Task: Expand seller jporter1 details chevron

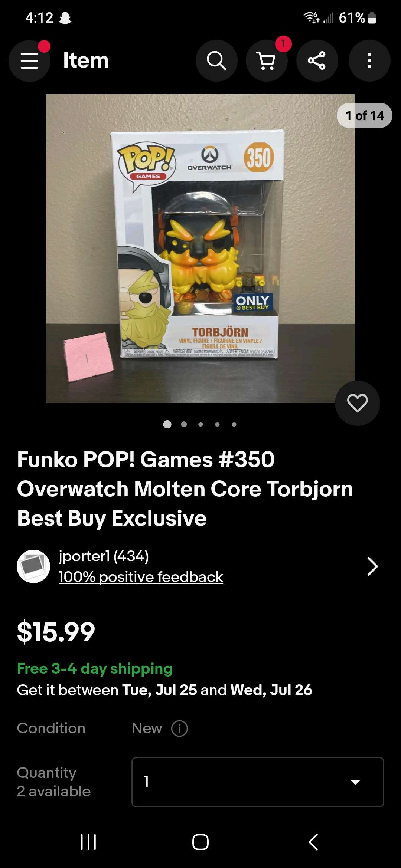Action: pyautogui.click(x=372, y=566)
